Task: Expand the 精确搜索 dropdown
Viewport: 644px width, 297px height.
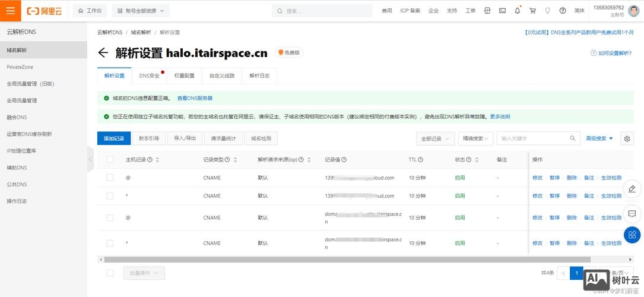Action: point(475,139)
